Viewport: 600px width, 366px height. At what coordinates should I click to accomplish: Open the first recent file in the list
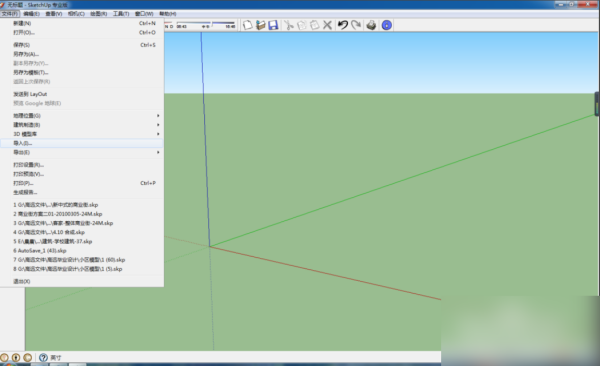[x=82, y=205]
